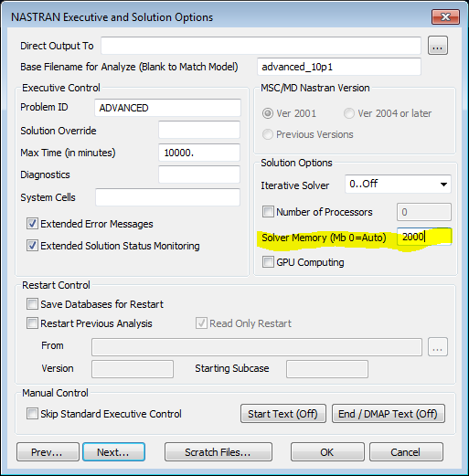
Task: Uncheck Extended Solution Status Monitoring
Action: (x=32, y=246)
